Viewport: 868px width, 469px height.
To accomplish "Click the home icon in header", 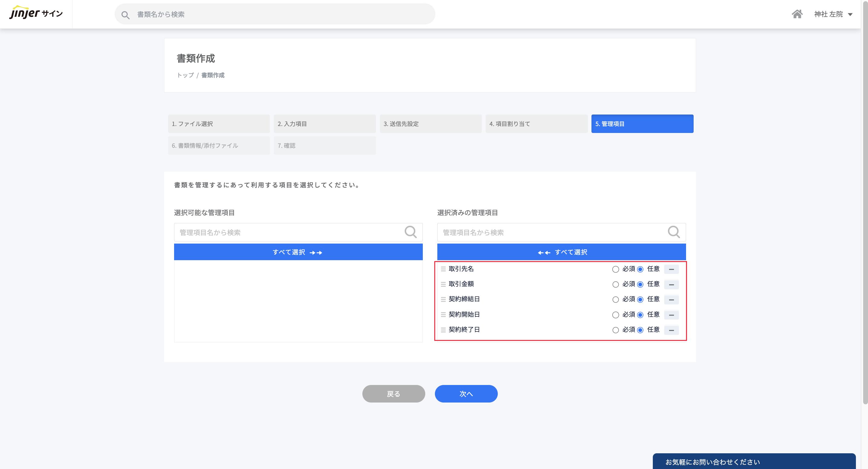I will point(797,14).
